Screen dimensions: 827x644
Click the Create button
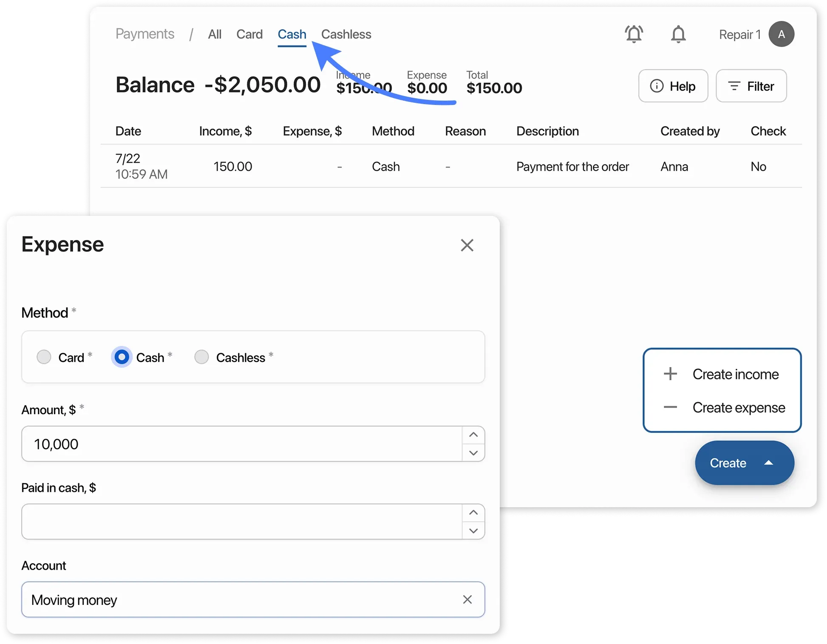tap(728, 463)
